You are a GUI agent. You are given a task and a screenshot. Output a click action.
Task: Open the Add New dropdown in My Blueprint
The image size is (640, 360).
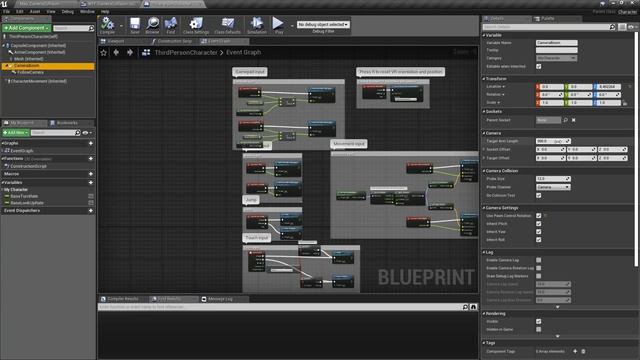pos(16,133)
